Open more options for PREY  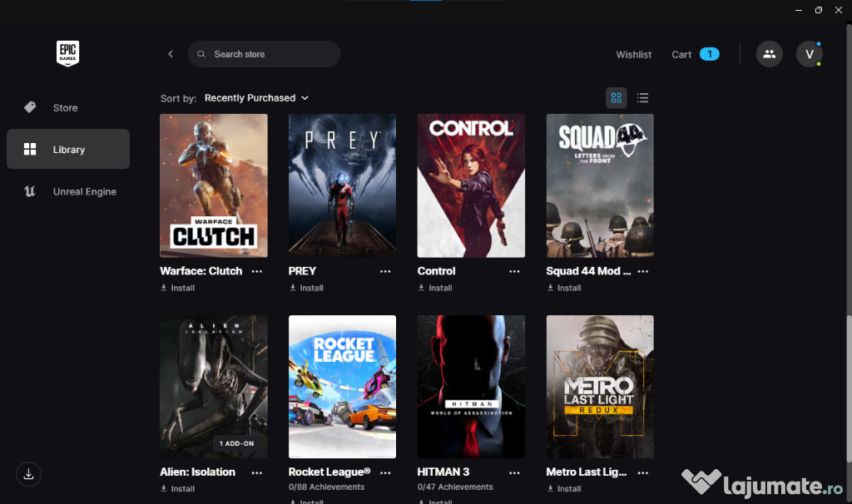point(385,271)
